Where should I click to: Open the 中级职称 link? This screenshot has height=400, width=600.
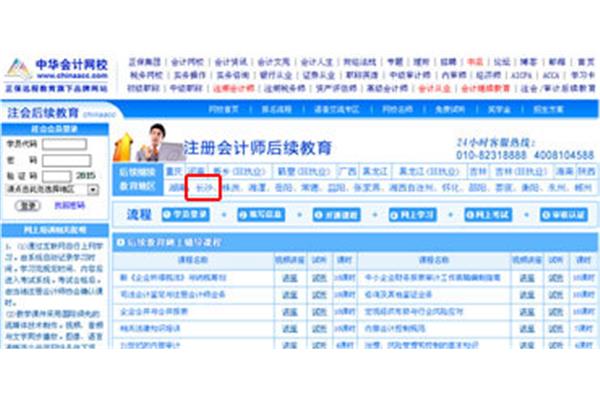pyautogui.click(x=186, y=88)
